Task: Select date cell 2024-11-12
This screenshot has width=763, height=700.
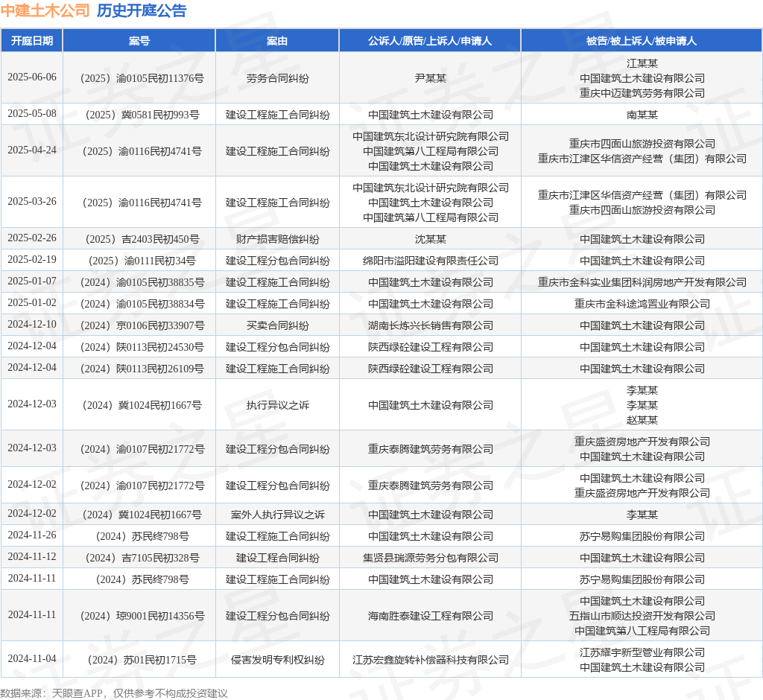Action: click(x=32, y=557)
